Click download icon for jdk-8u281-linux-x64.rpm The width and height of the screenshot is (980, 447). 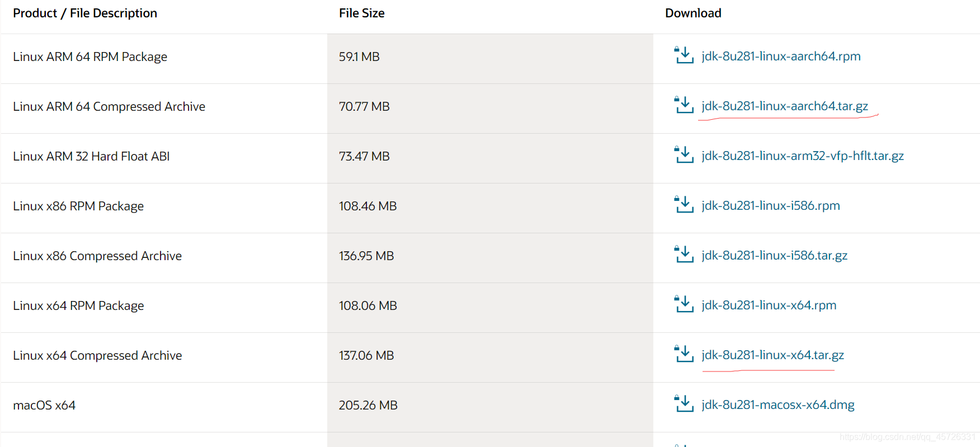coord(684,304)
